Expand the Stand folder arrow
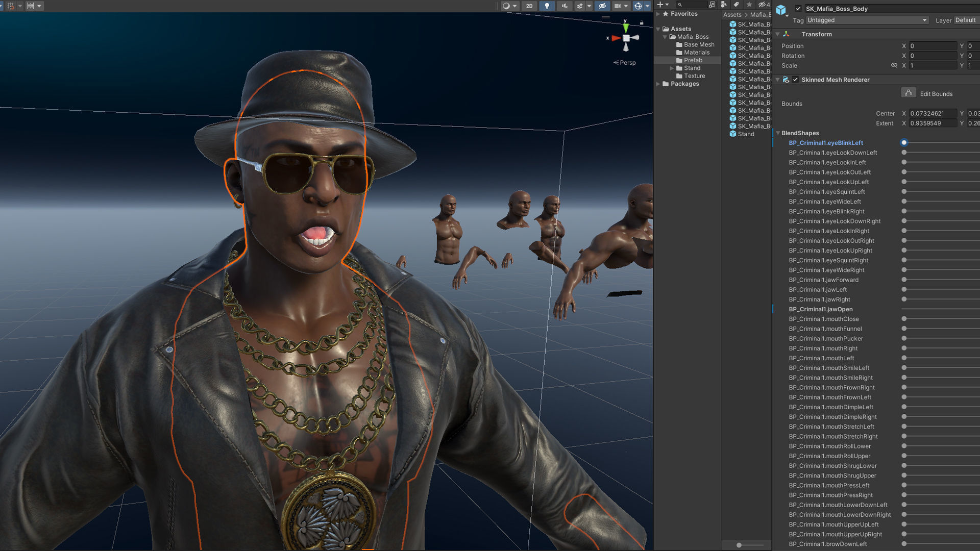This screenshot has height=551, width=980. (x=672, y=68)
